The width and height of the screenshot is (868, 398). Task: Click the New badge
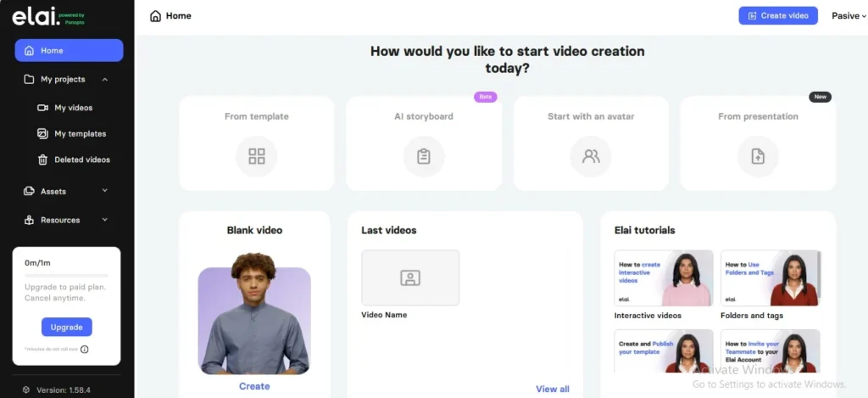pyautogui.click(x=820, y=97)
